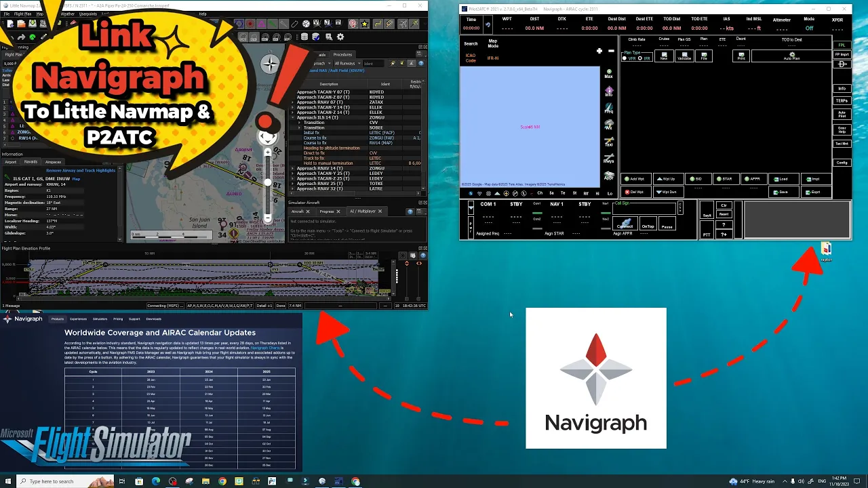Viewport: 868px width, 488px height.
Task: Toggle the Sa map layer under P2ATC map
Action: pos(551,193)
